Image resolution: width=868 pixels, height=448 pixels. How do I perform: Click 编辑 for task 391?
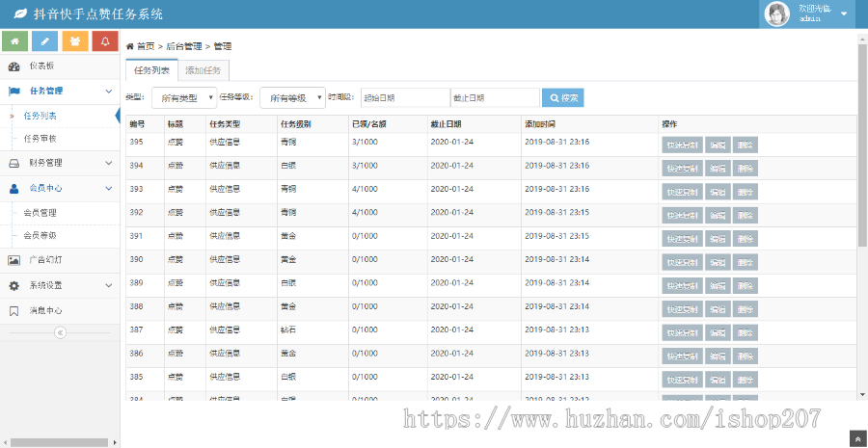718,239
